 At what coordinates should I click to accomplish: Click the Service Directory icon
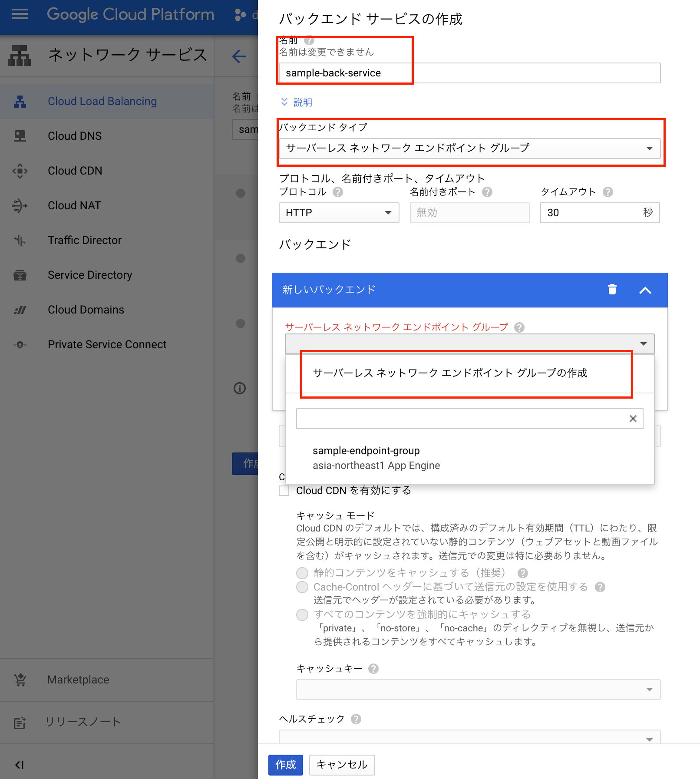coord(20,275)
